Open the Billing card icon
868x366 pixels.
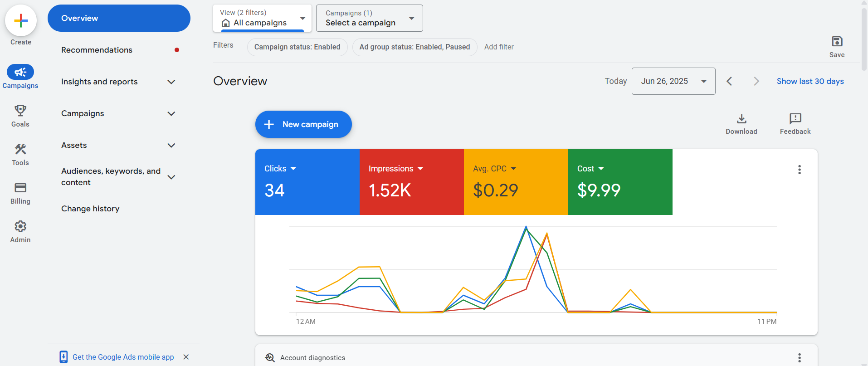20,187
